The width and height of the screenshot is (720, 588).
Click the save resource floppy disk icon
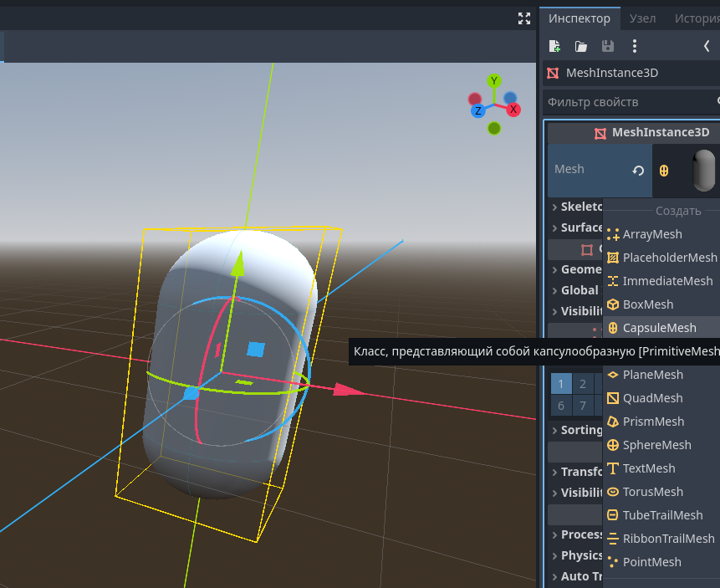pyautogui.click(x=608, y=46)
